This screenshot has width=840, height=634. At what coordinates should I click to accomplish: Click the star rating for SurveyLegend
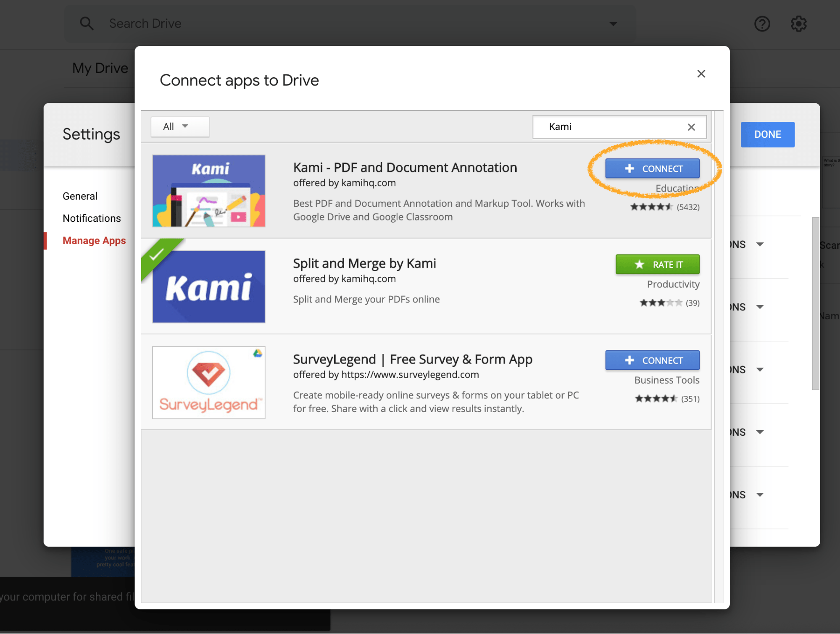point(656,399)
